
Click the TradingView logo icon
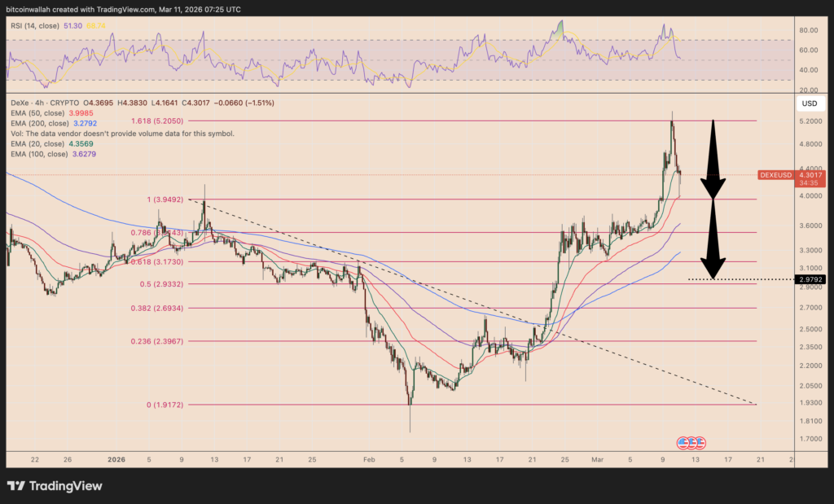(15, 486)
